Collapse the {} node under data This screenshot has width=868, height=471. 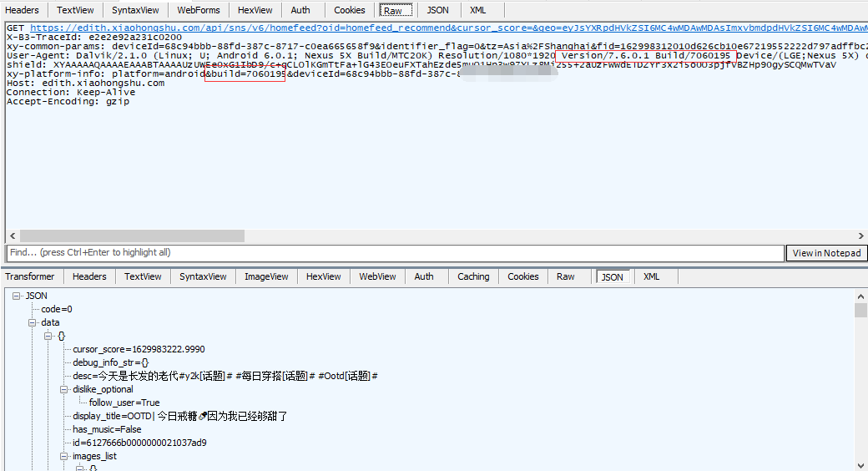pos(48,336)
